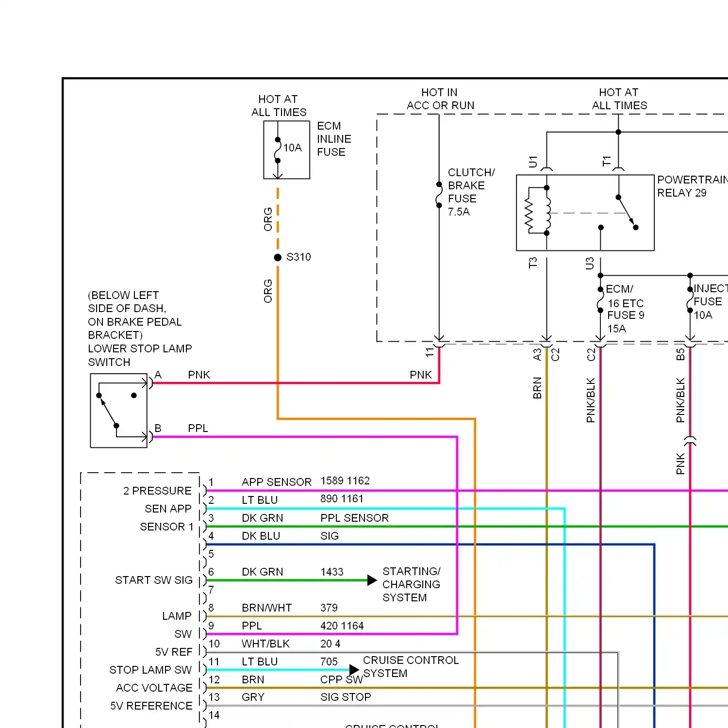This screenshot has width=728, height=728.
Task: Select the 'CRUISE CONTROL SYSTEM' reference beside pin 11
Action: point(411,667)
